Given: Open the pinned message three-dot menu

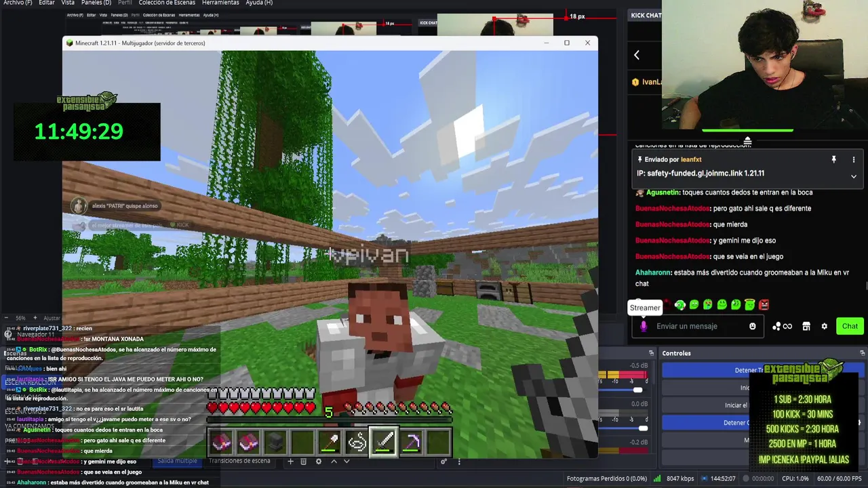Looking at the screenshot, I should (854, 159).
